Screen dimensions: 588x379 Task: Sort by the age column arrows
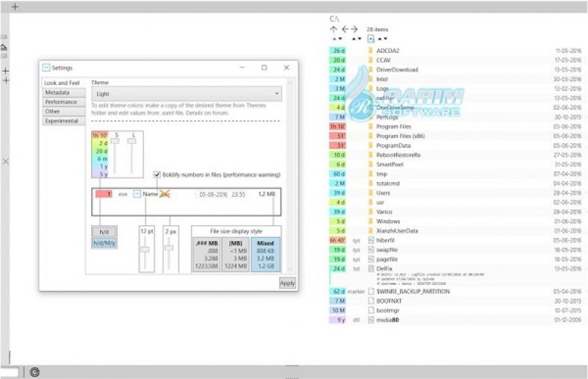pyautogui.click(x=337, y=39)
